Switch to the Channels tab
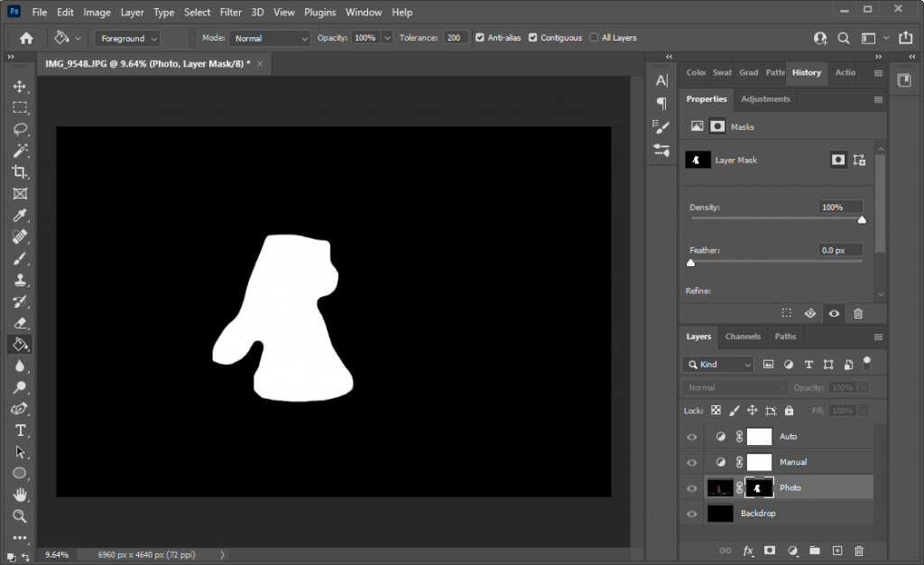 click(x=742, y=336)
